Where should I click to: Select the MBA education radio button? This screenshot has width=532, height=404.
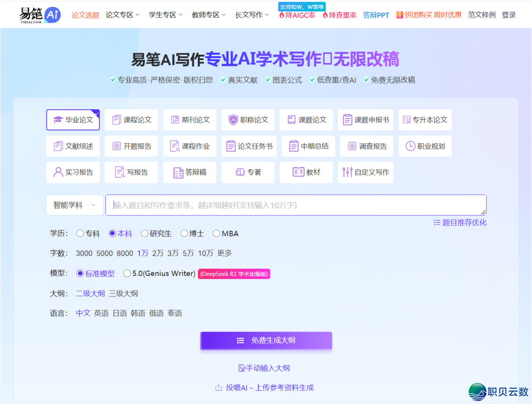point(216,234)
